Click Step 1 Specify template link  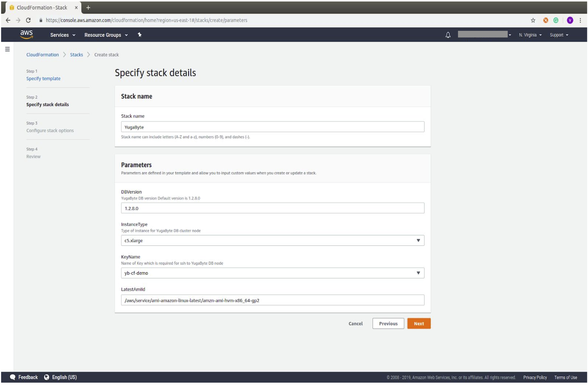[43, 78]
